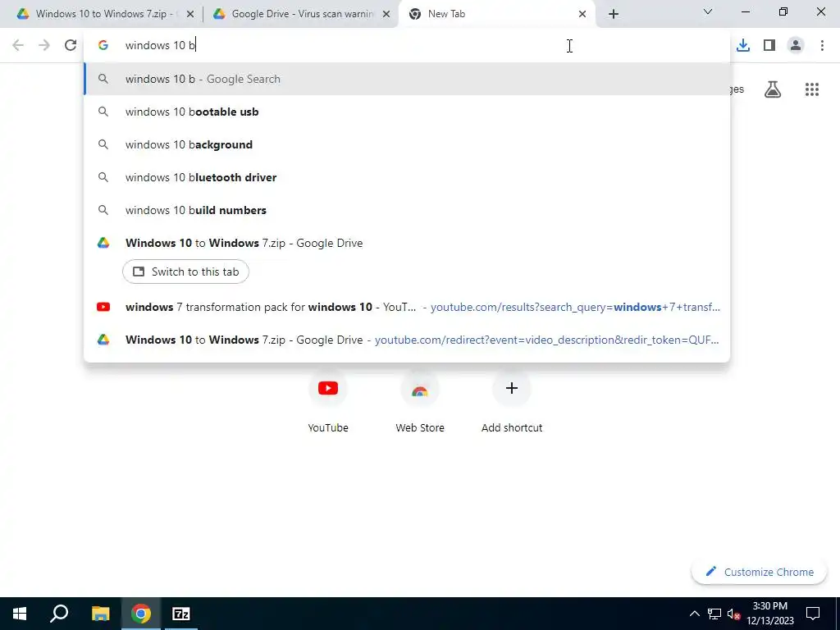
Task: Open the notification center icon
Action: pos(813,614)
